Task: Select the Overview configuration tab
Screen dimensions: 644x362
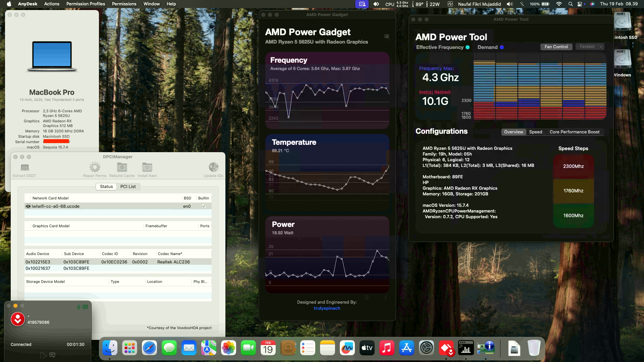Action: (x=514, y=132)
